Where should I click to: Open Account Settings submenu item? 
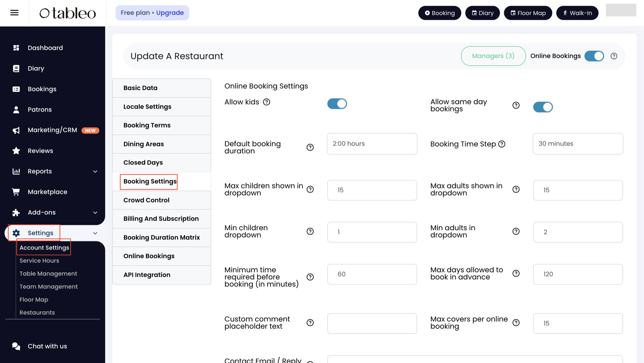tap(44, 248)
